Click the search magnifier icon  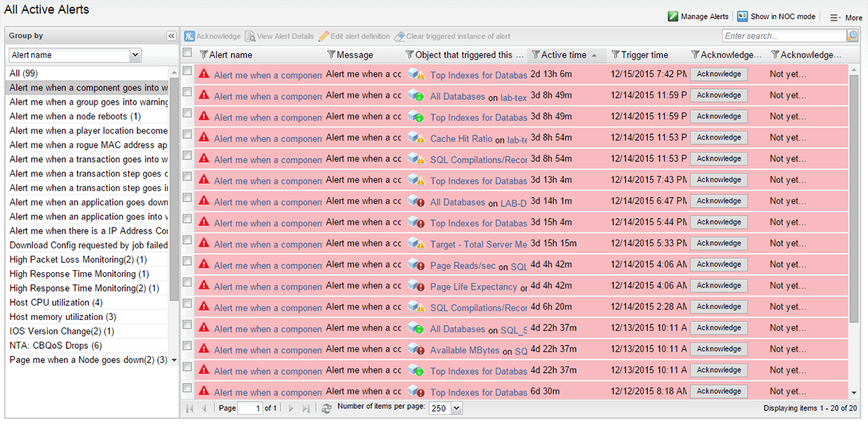click(854, 35)
